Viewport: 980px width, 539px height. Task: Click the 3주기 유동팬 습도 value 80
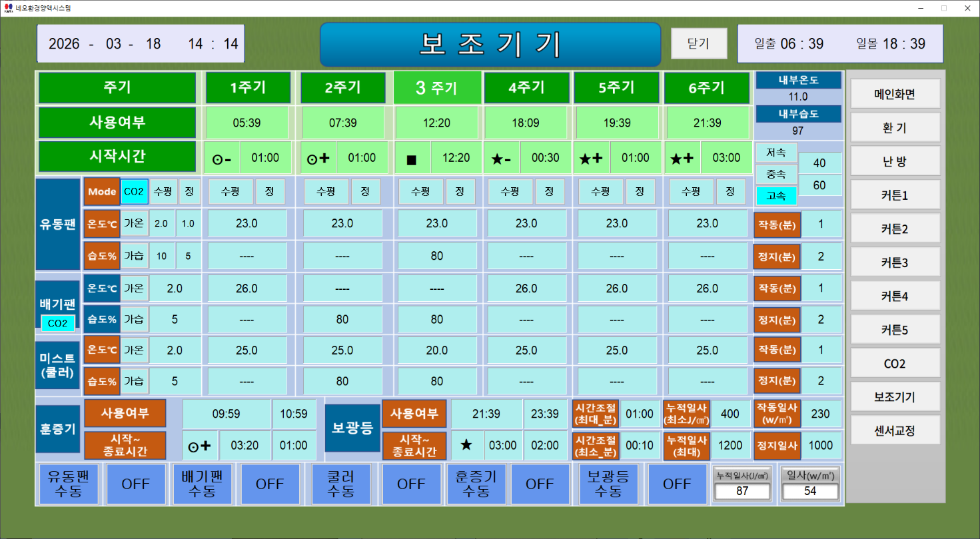pyautogui.click(x=437, y=256)
